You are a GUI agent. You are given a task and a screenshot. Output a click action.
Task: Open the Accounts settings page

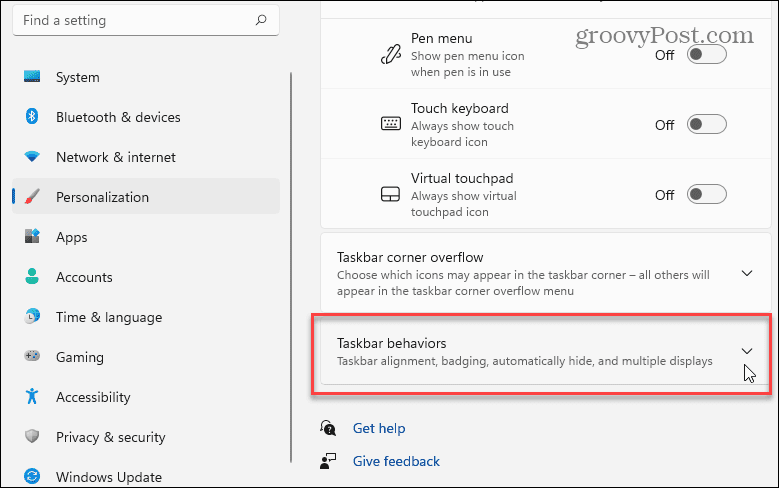pyautogui.click(x=146, y=277)
